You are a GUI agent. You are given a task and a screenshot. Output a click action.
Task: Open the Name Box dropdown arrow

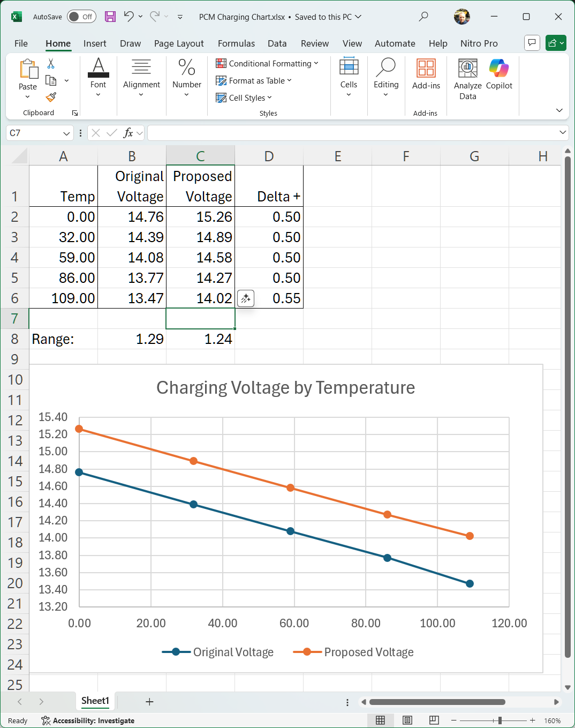coord(66,133)
